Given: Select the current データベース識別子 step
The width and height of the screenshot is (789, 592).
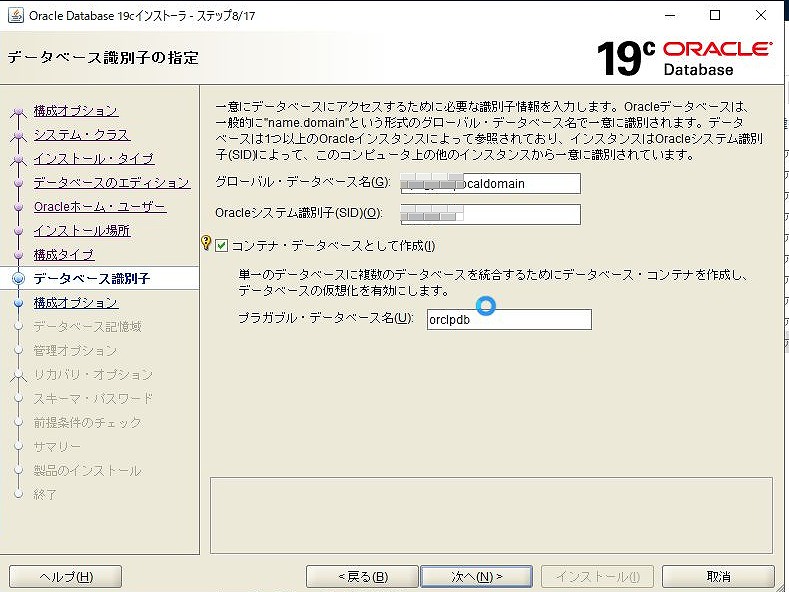Looking at the screenshot, I should (92, 278).
